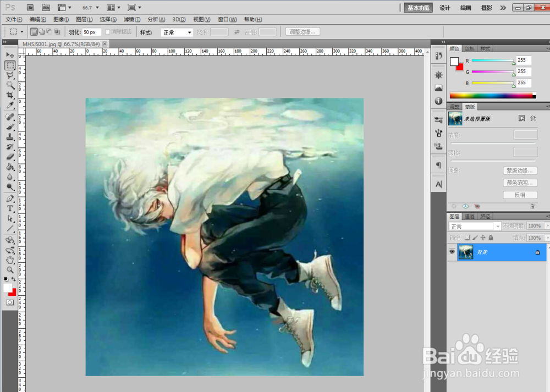This screenshot has width=550, height=392.
Task: Pick a color from the spectrum ramp
Action: tap(492, 95)
